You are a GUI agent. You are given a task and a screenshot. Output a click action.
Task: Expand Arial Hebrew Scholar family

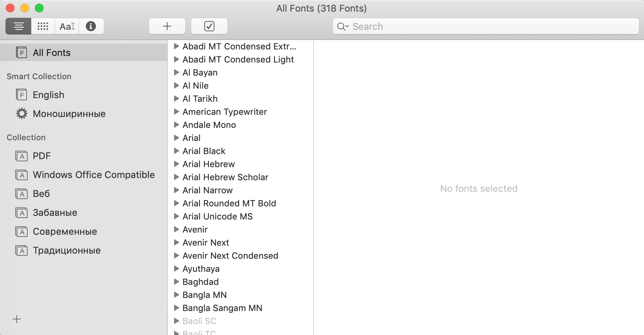[177, 177]
